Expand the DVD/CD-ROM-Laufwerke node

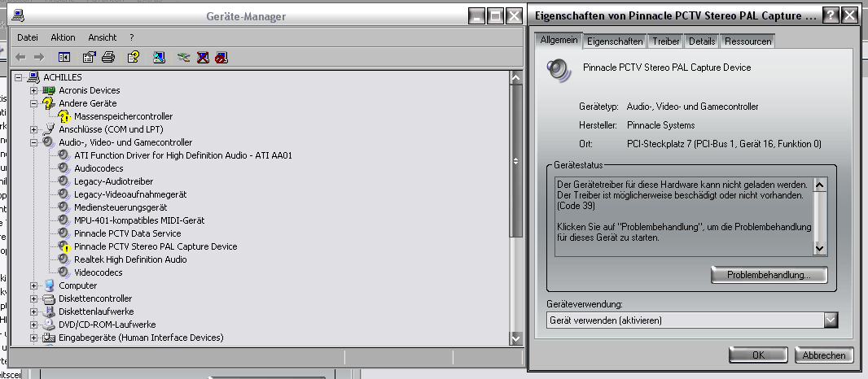[x=33, y=325]
